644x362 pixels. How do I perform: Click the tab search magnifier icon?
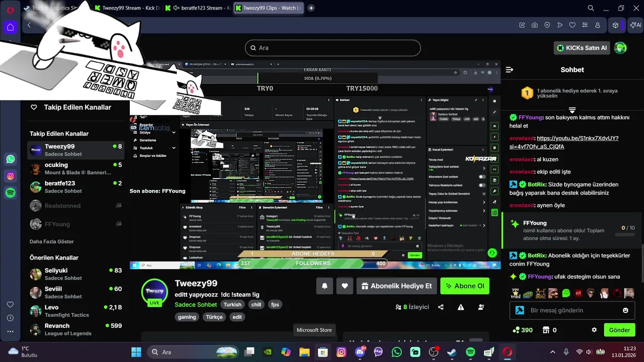click(x=591, y=8)
